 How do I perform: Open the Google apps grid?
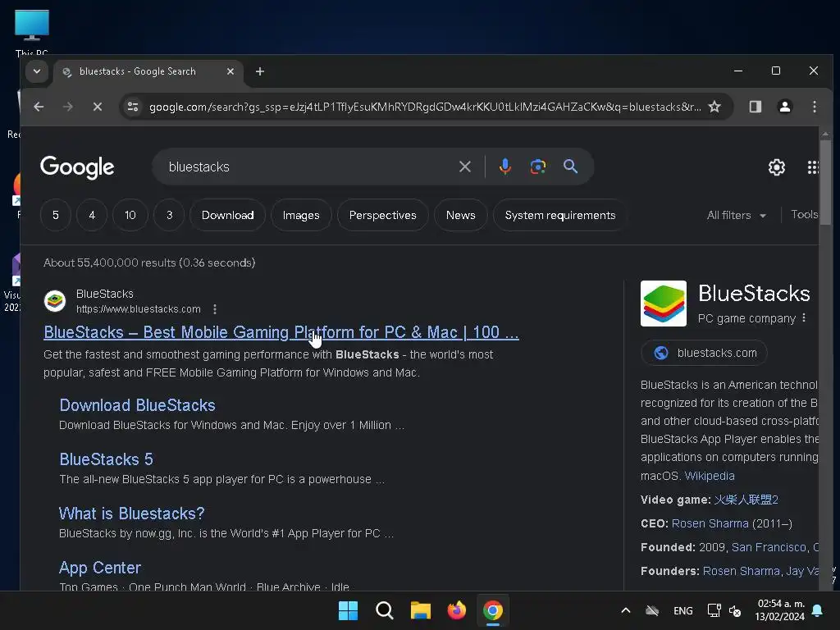point(813,167)
